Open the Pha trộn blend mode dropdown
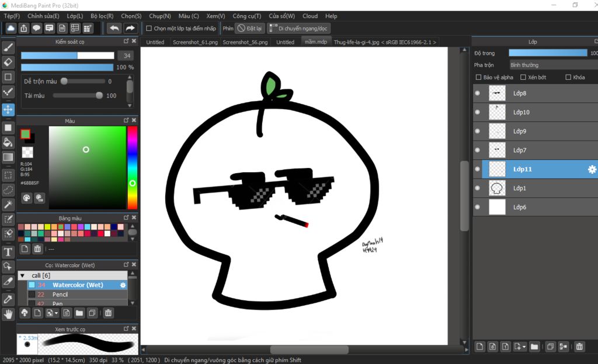This screenshot has height=364, width=598. 554,65
